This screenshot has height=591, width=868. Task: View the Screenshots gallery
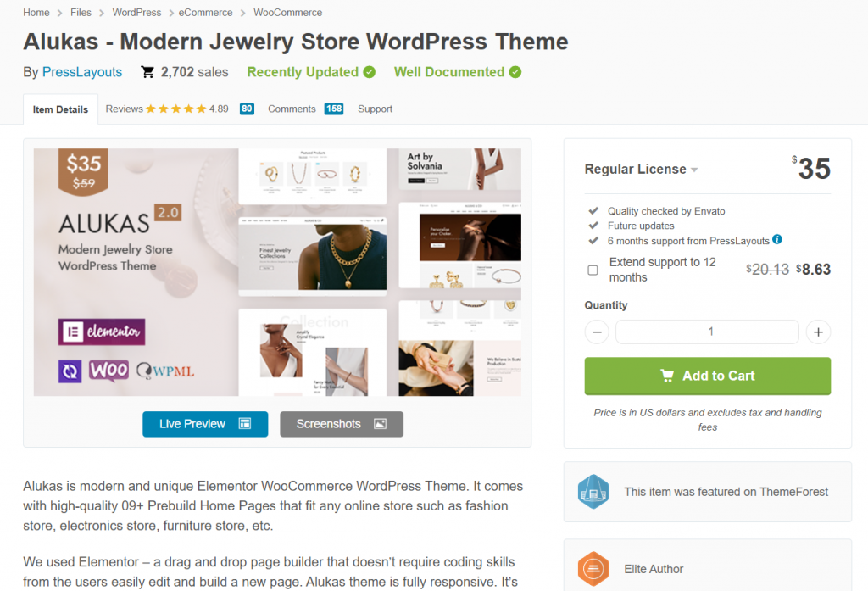pyautogui.click(x=342, y=424)
